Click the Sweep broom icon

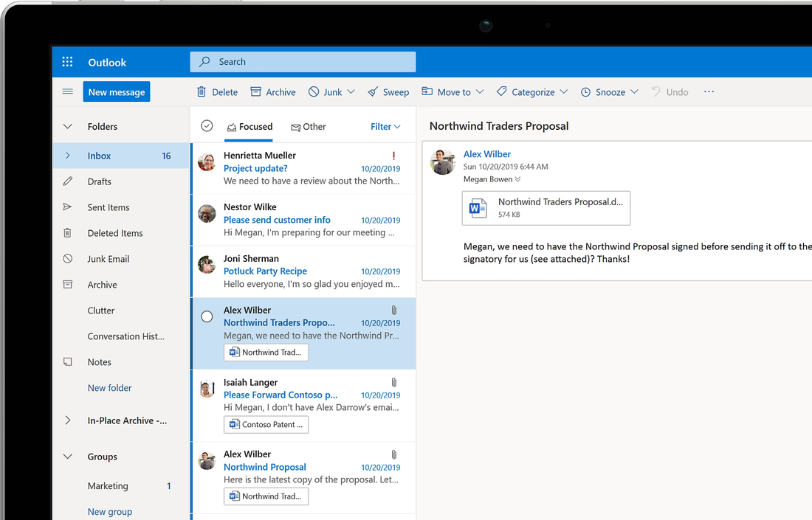tap(373, 91)
